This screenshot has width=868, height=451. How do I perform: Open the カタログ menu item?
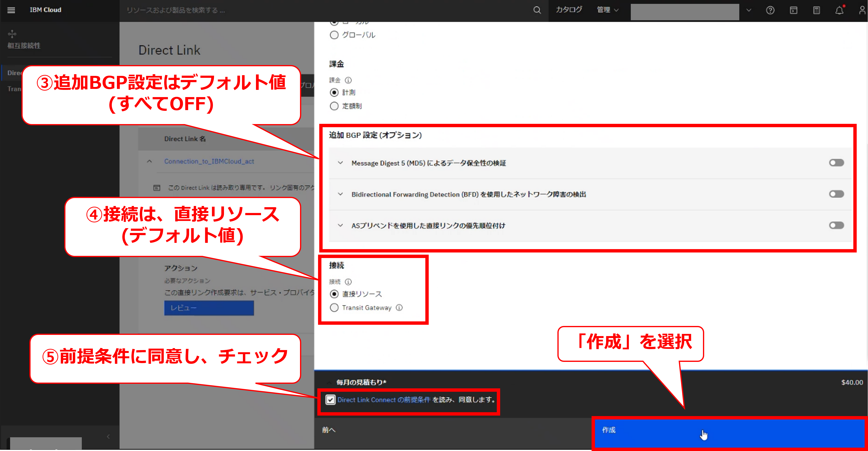click(x=569, y=10)
